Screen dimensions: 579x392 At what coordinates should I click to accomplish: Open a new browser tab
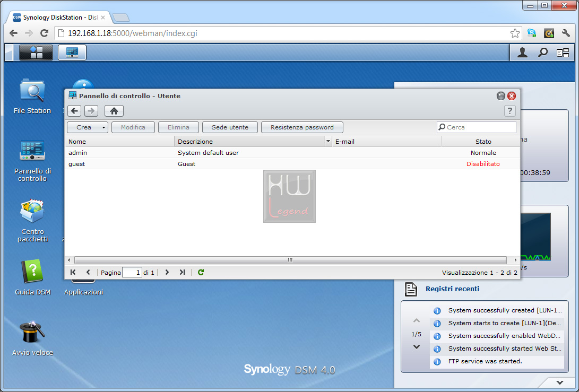tap(121, 18)
